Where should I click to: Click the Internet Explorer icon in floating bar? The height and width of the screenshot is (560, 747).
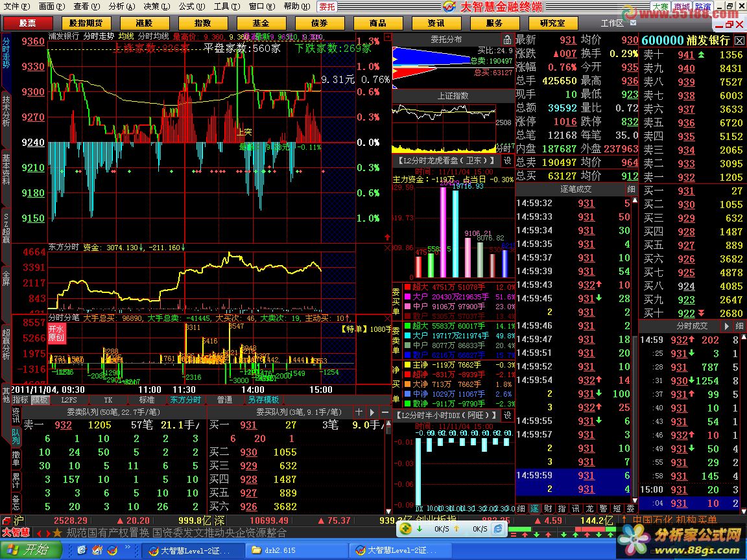(x=498, y=529)
